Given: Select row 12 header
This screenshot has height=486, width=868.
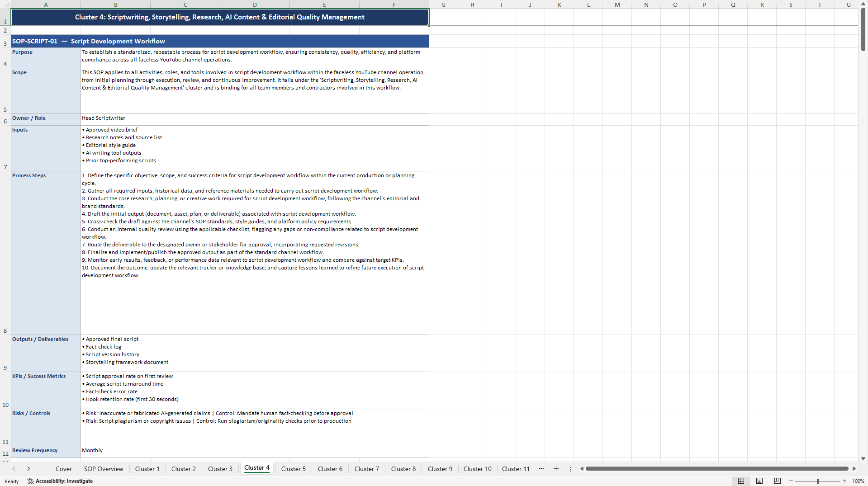Looking at the screenshot, I should [5, 452].
